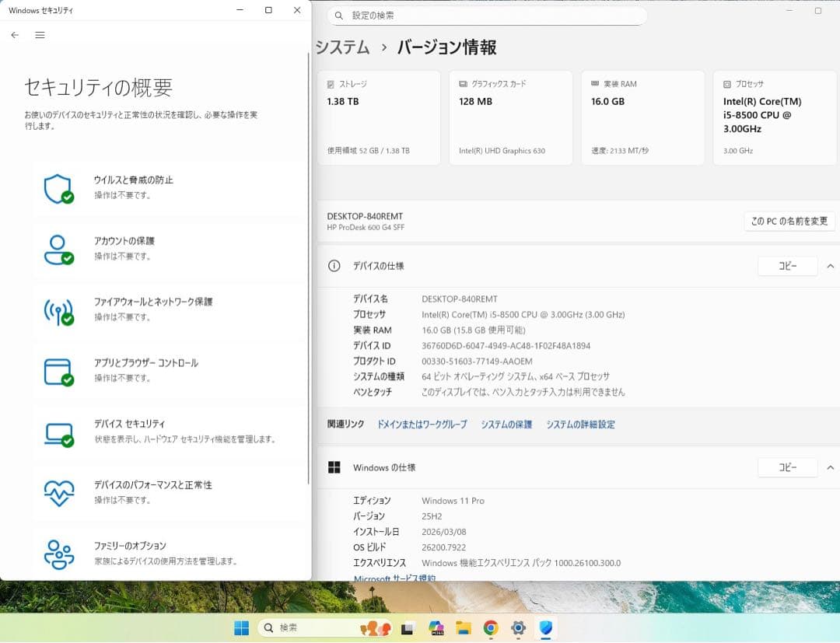Open the ストレージ 1.38 TB card
The image size is (840, 643).
[379, 117]
